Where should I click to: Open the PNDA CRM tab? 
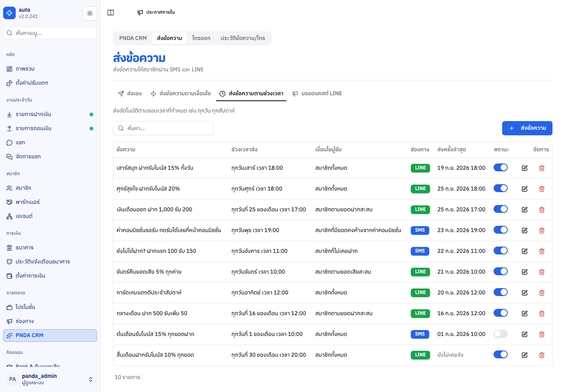tap(133, 38)
